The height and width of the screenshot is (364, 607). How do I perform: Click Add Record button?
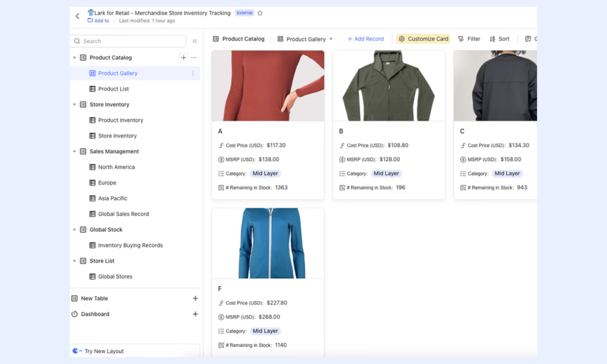click(365, 39)
